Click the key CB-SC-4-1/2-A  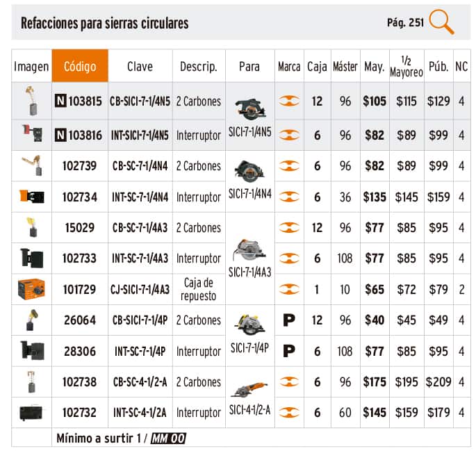click(140, 382)
